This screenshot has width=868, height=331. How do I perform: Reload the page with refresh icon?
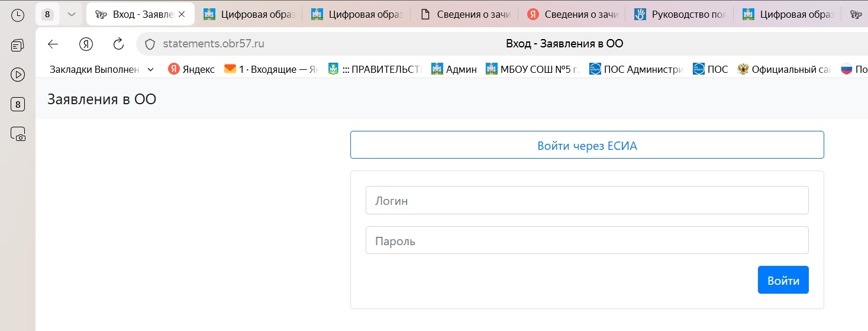[118, 44]
